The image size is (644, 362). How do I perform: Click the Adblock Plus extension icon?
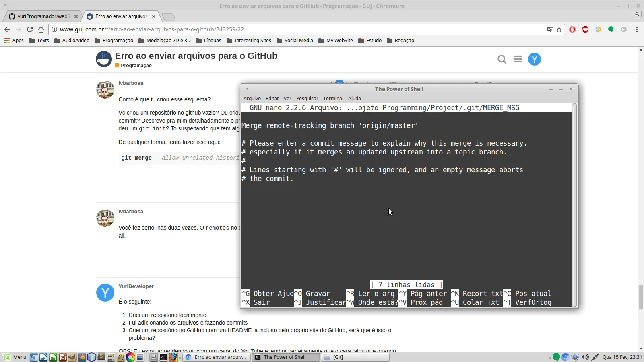pos(585,29)
